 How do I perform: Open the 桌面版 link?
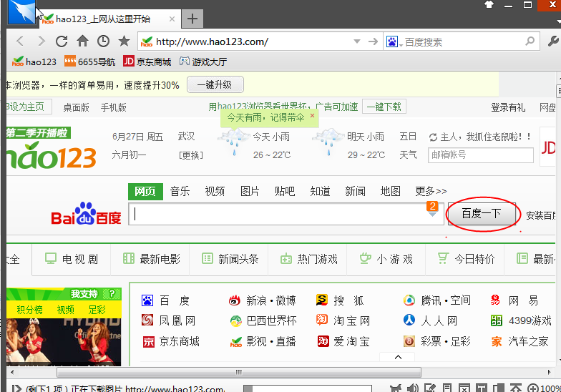[76, 107]
